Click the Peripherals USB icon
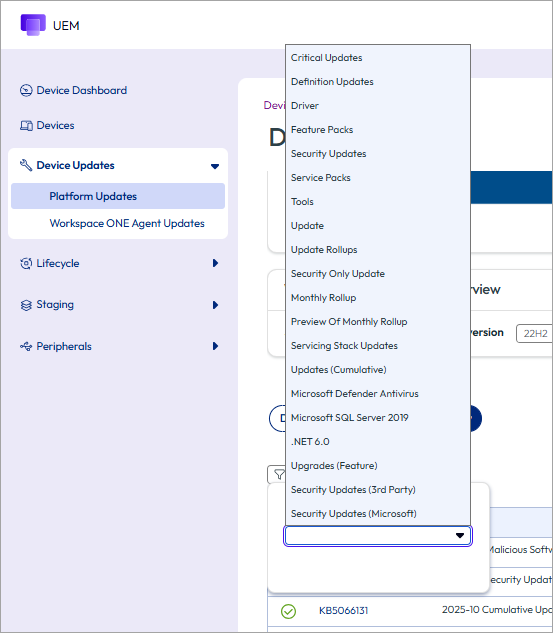Viewport: 553px width, 633px height. pyautogui.click(x=26, y=346)
